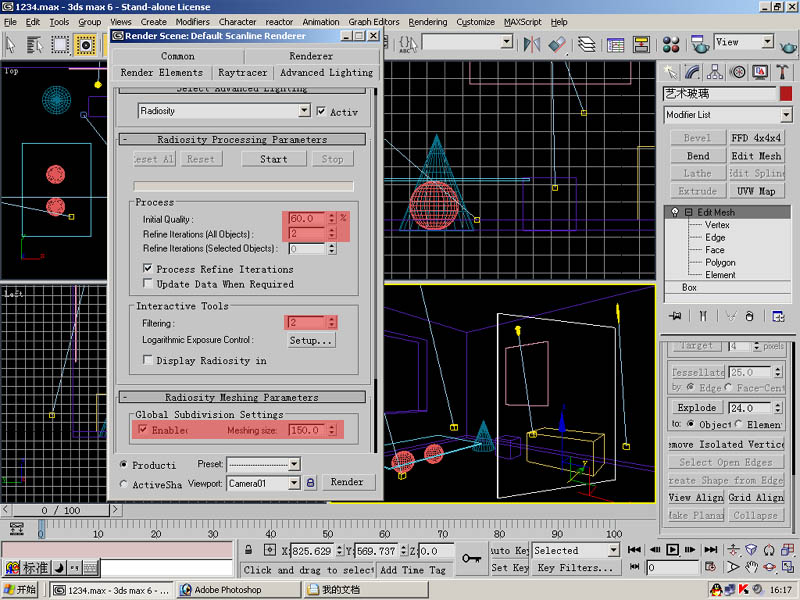Open the Schematic View icon

click(641, 44)
